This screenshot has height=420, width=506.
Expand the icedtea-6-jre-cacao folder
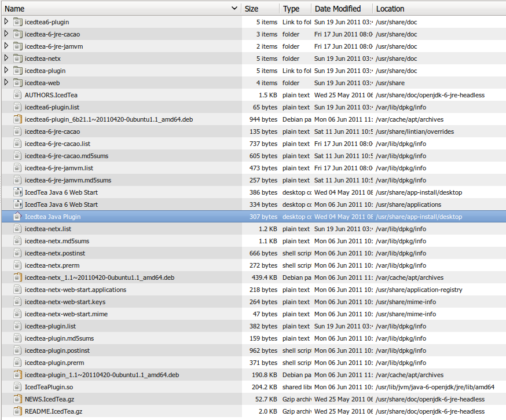click(x=6, y=34)
